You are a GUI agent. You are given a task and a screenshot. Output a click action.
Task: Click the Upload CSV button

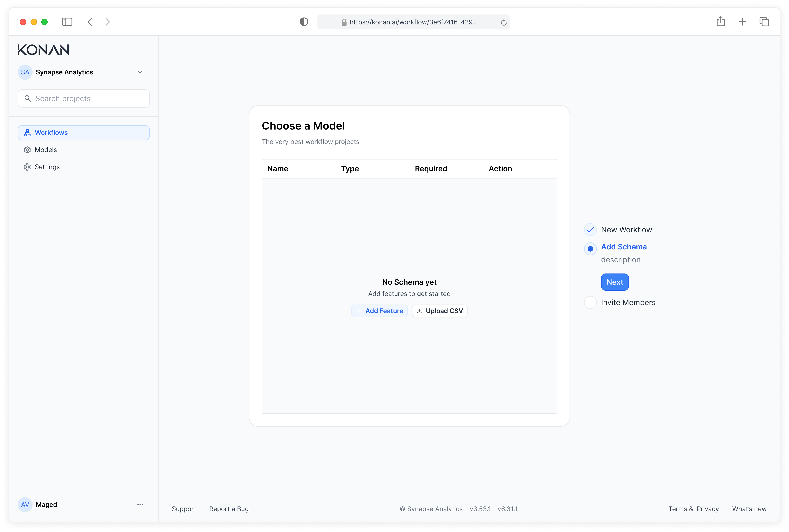(x=439, y=311)
